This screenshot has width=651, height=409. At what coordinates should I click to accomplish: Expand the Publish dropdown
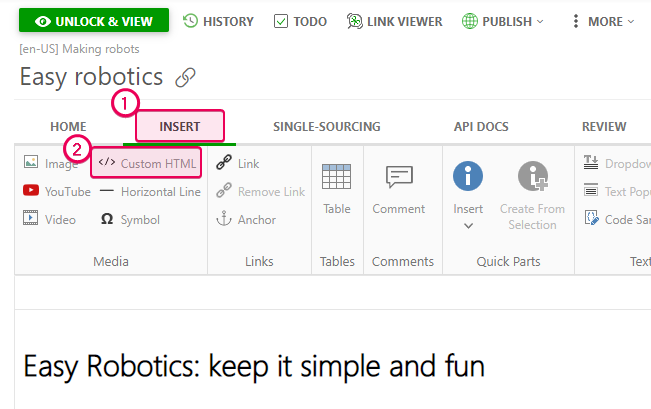click(502, 21)
